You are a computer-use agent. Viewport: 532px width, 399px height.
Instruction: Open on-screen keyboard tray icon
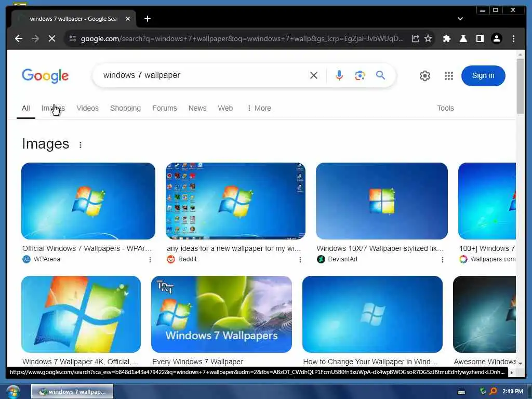[461, 392]
